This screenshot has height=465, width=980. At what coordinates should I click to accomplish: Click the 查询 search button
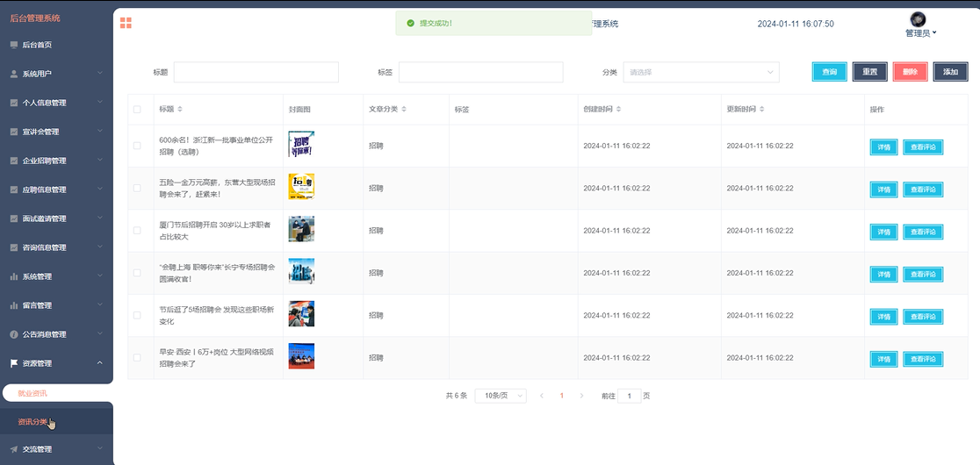[829, 72]
